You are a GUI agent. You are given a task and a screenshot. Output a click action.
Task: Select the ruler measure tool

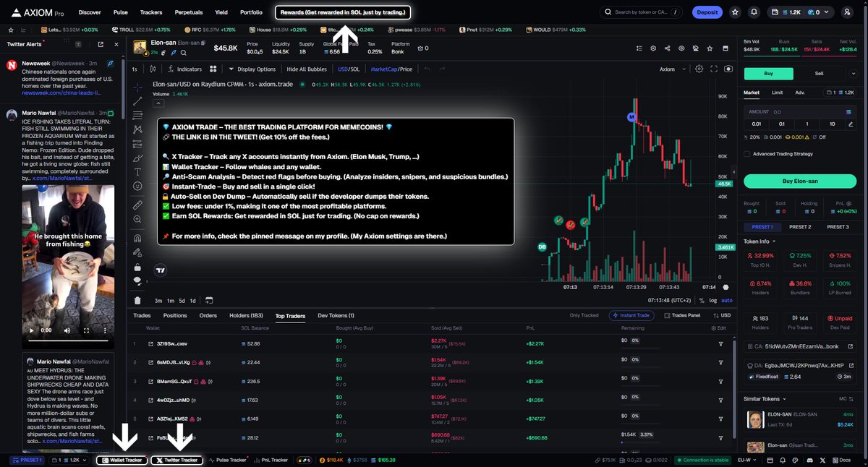[137, 205]
